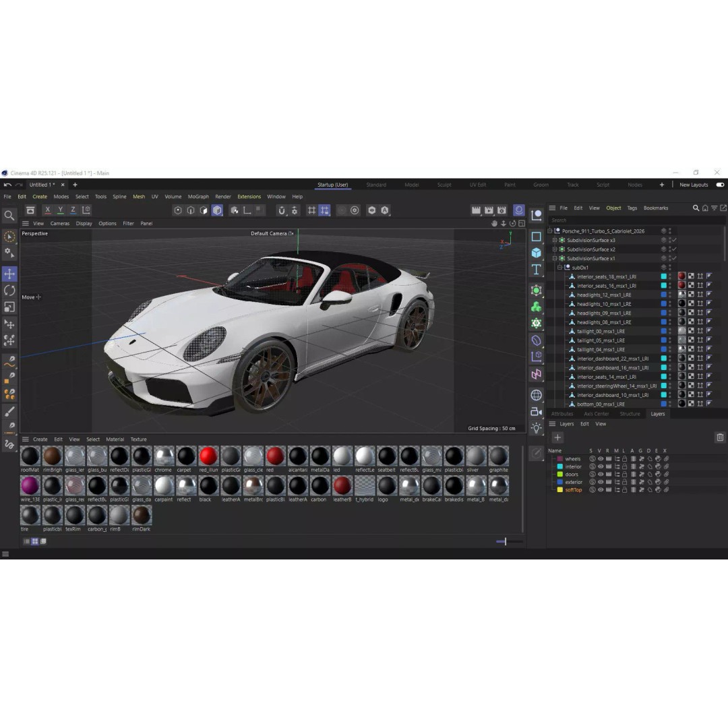
Task: Select the red_illum material thumbnail
Action: pos(208,456)
